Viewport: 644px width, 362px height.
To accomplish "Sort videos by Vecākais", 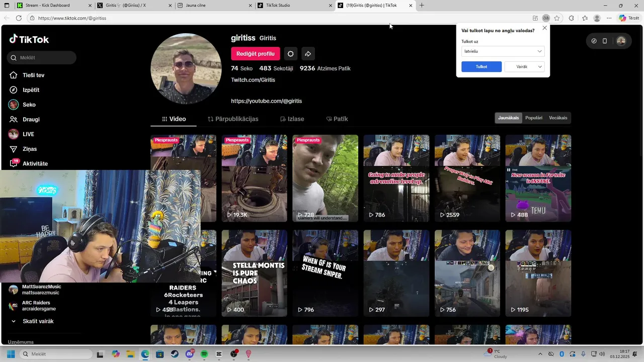I will 558,118.
